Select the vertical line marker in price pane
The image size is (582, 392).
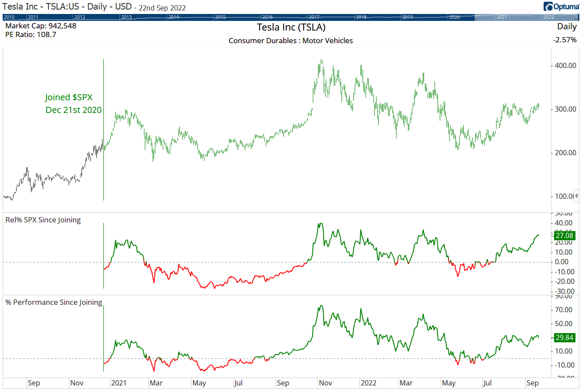(103, 130)
